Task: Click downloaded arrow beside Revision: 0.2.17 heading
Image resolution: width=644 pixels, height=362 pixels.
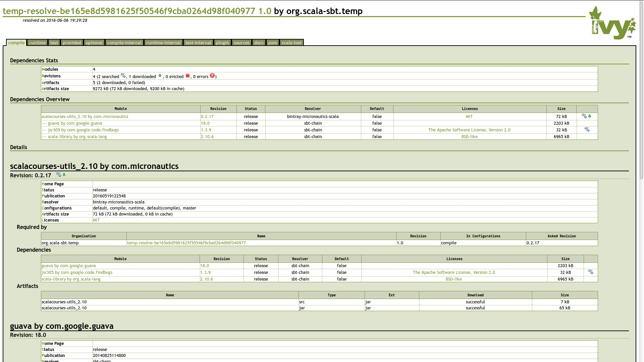Action: (x=64, y=175)
